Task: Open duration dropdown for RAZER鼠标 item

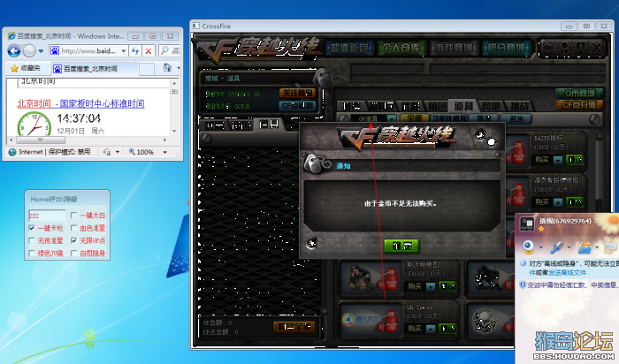Action: (557, 160)
